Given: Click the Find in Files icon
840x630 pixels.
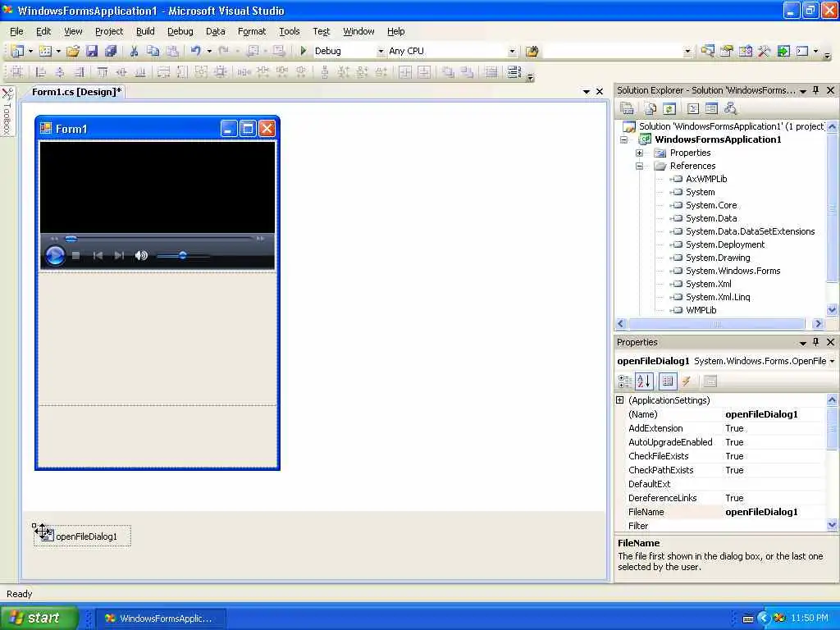Looking at the screenshot, I should click(x=532, y=51).
